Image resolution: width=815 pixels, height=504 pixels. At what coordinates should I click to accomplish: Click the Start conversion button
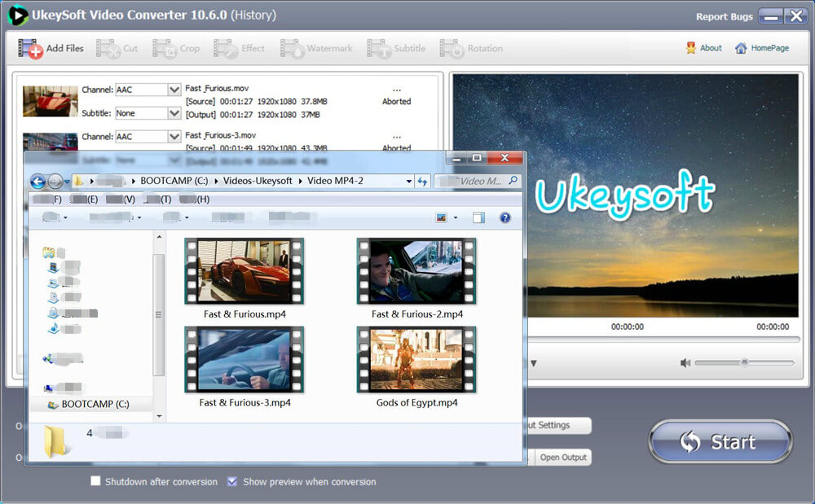click(x=720, y=442)
